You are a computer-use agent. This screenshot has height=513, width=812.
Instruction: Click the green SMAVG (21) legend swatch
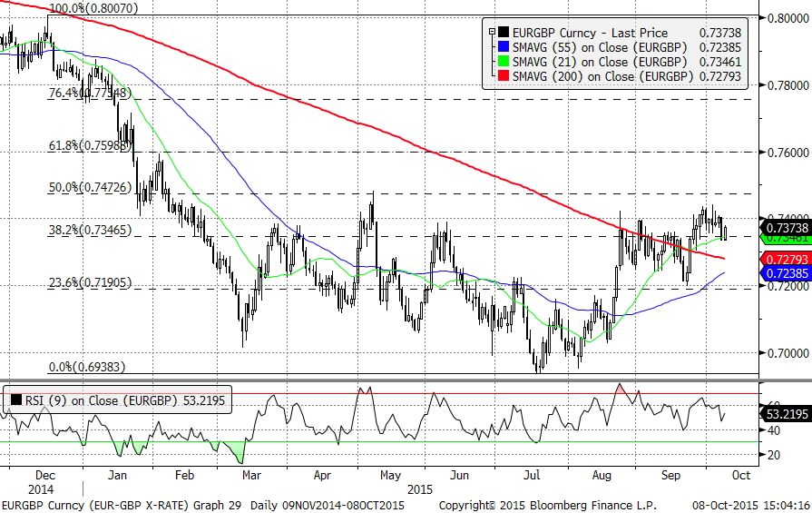(x=504, y=62)
